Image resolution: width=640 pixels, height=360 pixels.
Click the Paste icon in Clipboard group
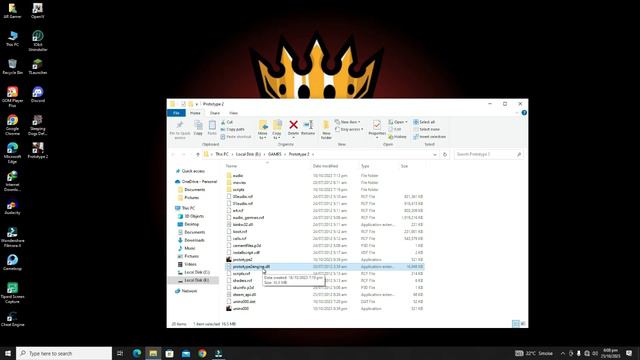click(x=212, y=127)
